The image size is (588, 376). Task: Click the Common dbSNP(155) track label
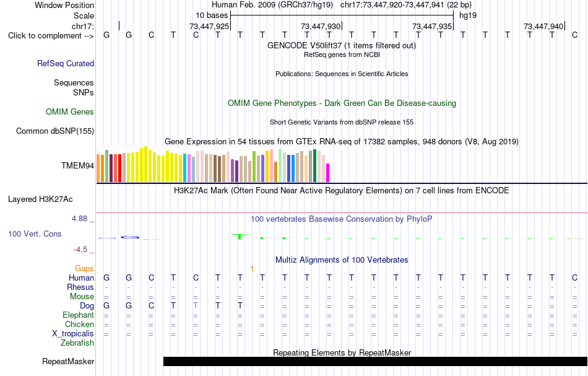(x=55, y=131)
